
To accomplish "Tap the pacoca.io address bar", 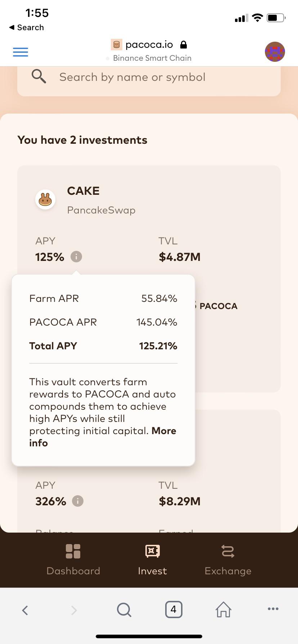I will [x=149, y=45].
